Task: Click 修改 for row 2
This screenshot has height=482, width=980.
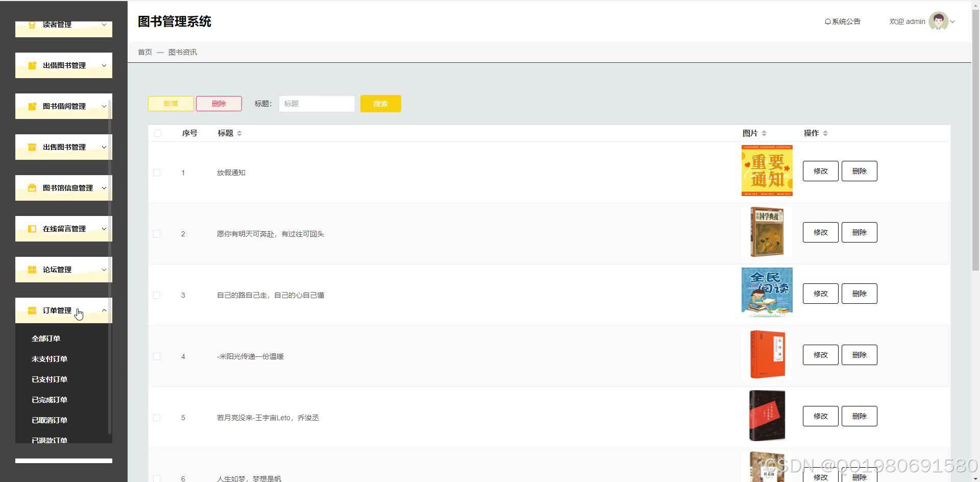Action: [x=821, y=232]
